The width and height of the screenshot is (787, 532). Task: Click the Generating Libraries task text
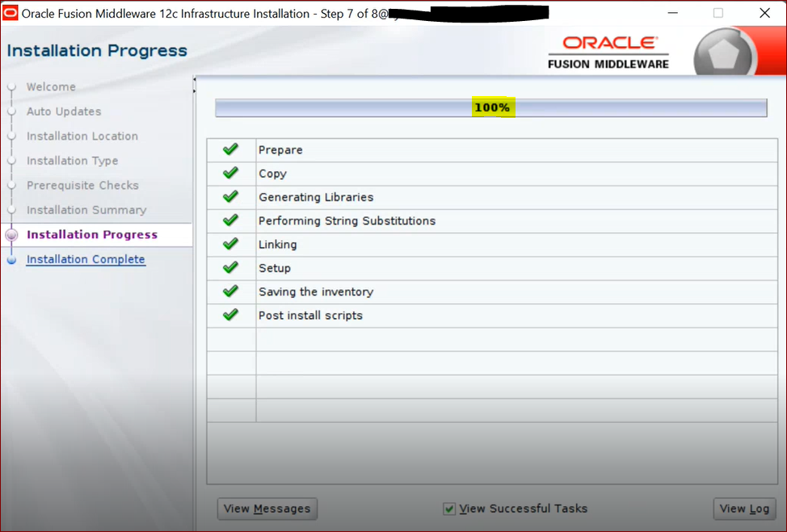tap(316, 197)
